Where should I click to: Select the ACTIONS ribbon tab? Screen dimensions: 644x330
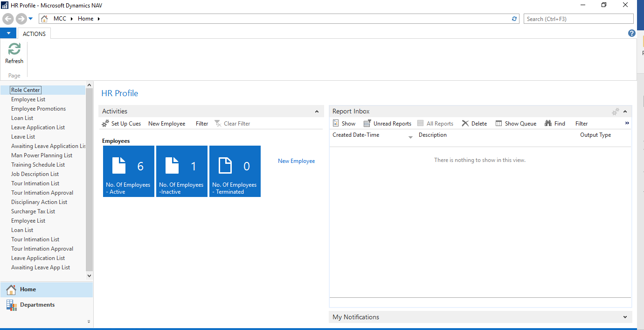point(34,34)
